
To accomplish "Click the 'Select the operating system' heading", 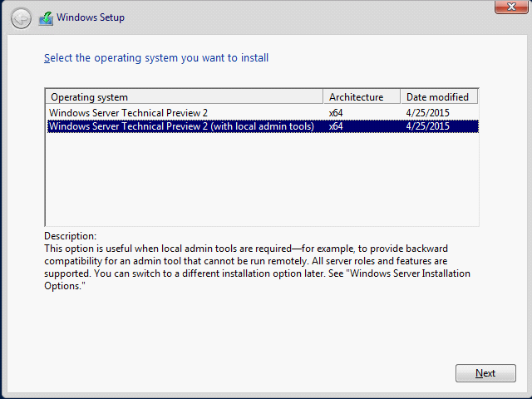I will [x=156, y=57].
